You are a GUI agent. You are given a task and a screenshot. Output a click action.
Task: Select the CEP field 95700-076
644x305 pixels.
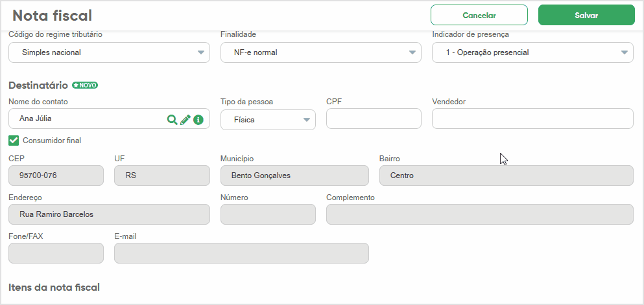tap(56, 175)
